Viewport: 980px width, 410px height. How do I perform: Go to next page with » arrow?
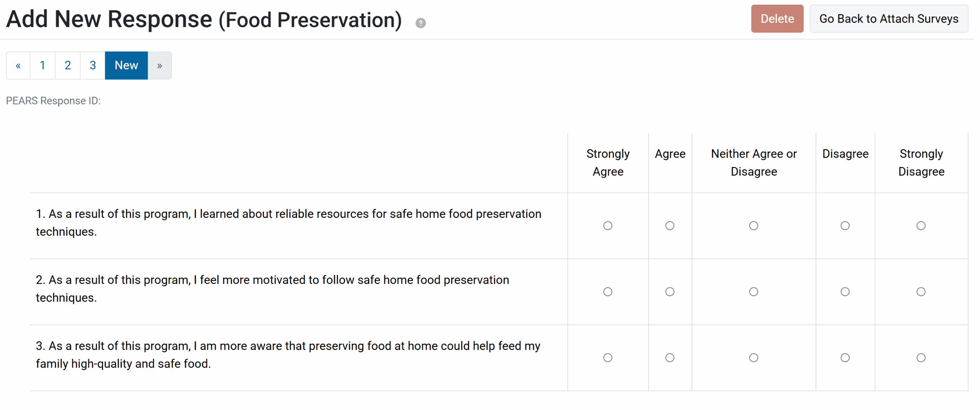[160, 65]
